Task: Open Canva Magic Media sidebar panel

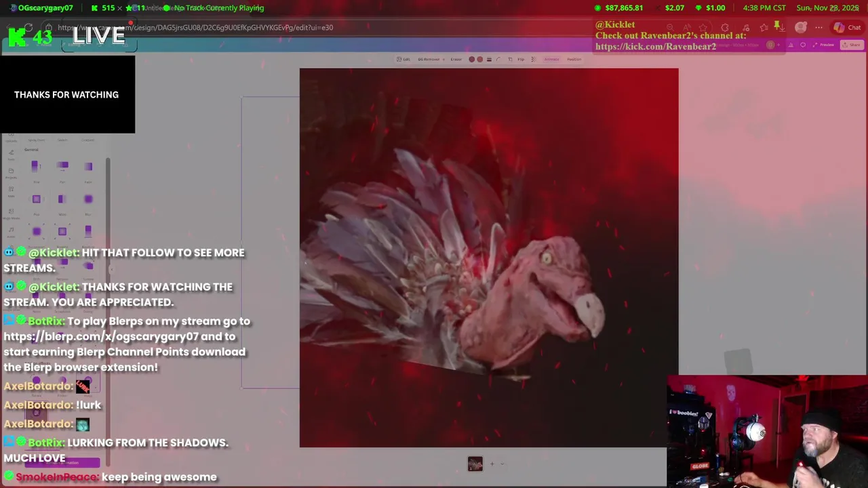Action: 12,213
